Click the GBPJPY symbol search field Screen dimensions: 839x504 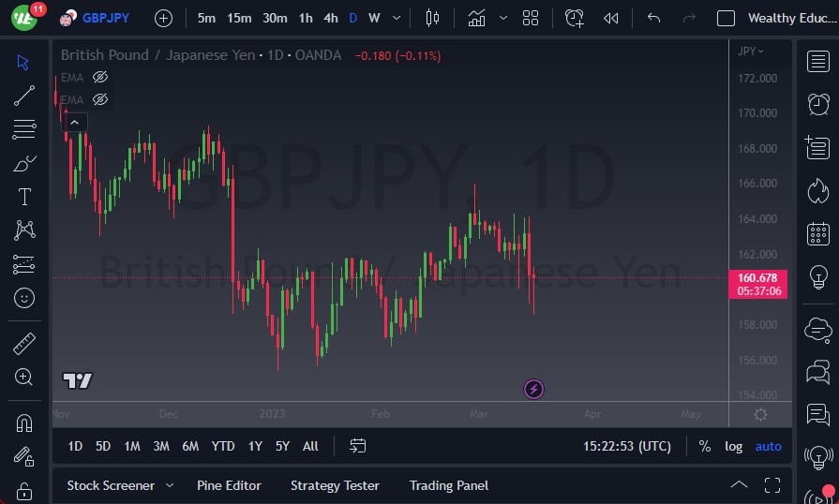[105, 18]
